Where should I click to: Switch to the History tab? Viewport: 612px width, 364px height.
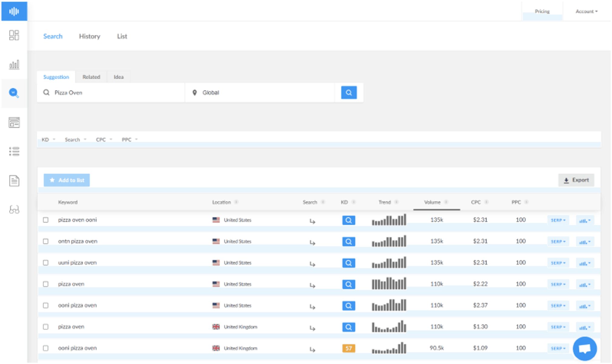coord(90,36)
